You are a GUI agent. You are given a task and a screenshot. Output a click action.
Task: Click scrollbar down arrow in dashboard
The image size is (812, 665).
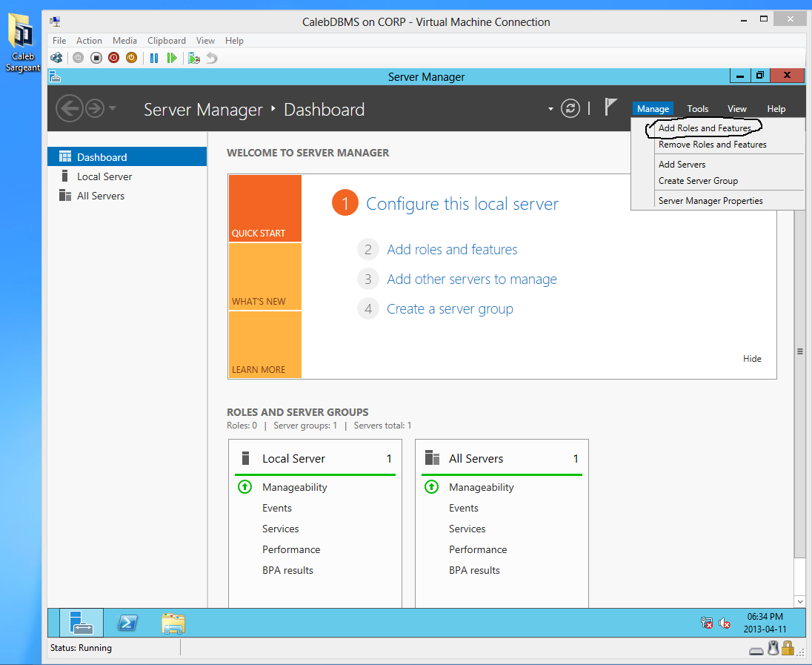pyautogui.click(x=799, y=601)
